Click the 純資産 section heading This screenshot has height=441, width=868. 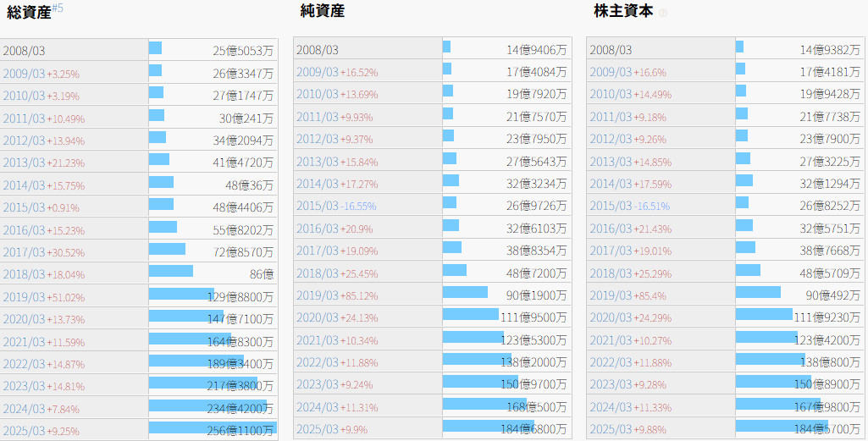(x=323, y=11)
